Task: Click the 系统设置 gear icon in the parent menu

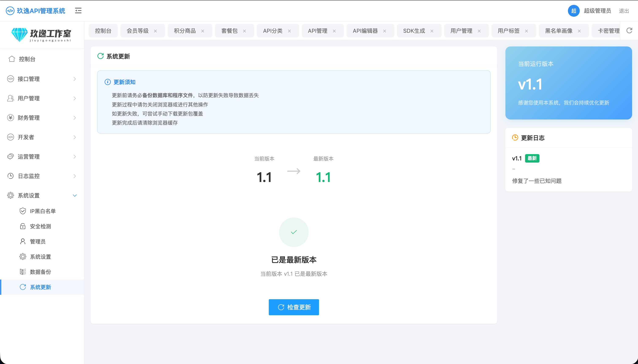Action: [11, 195]
